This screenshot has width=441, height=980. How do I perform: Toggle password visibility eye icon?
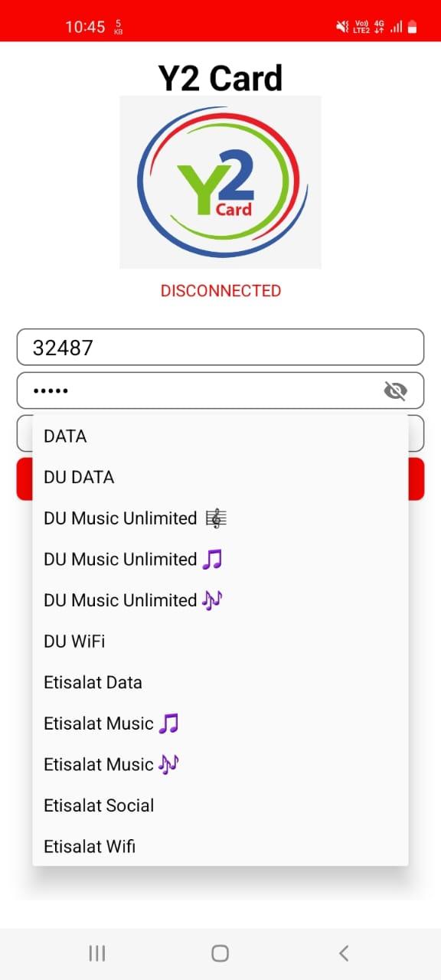395,391
